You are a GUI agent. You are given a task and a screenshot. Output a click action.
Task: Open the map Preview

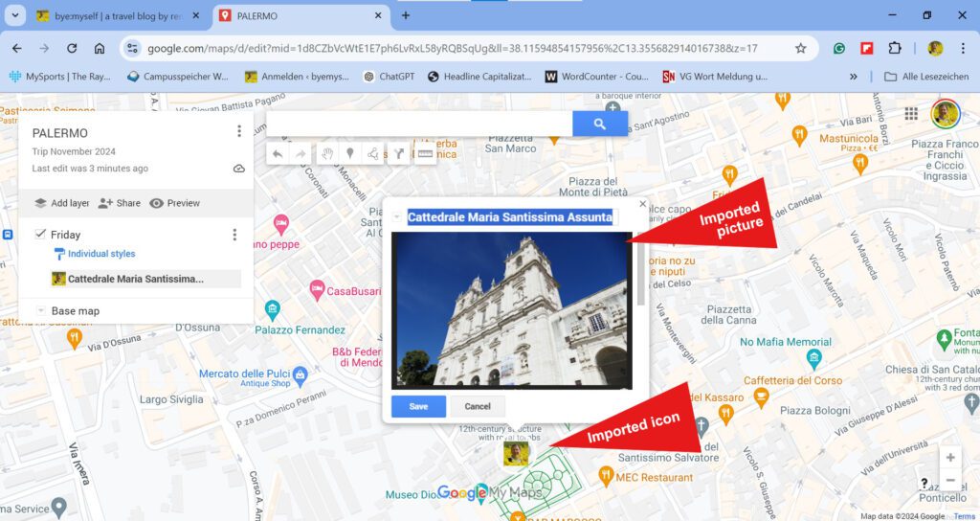point(175,203)
